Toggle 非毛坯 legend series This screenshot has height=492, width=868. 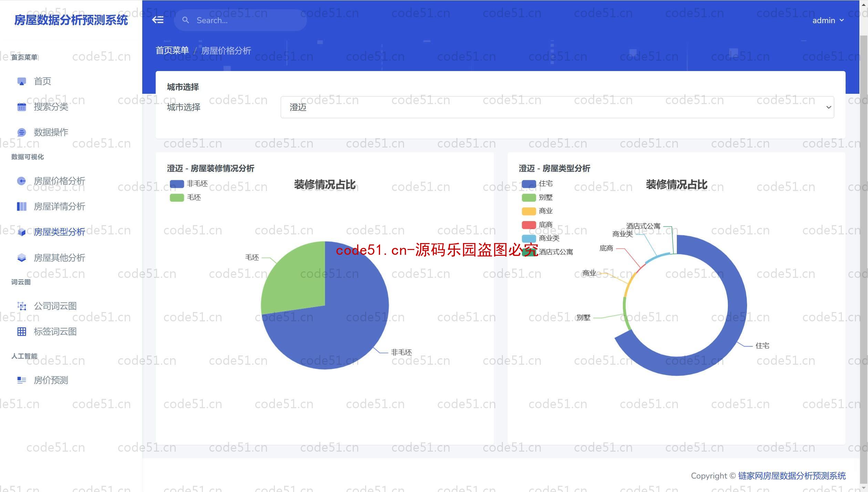point(189,184)
